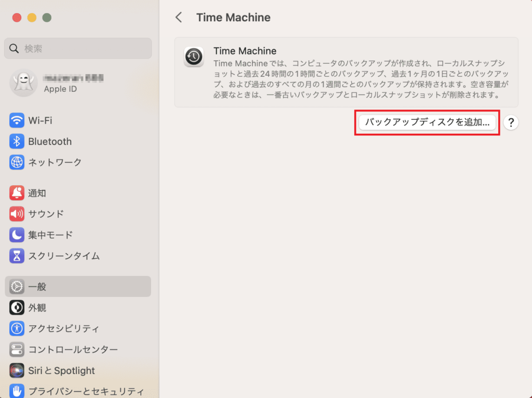The height and width of the screenshot is (398, 532).
Task: Click the スクリーンタイム hourglass icon
Action: (x=17, y=256)
